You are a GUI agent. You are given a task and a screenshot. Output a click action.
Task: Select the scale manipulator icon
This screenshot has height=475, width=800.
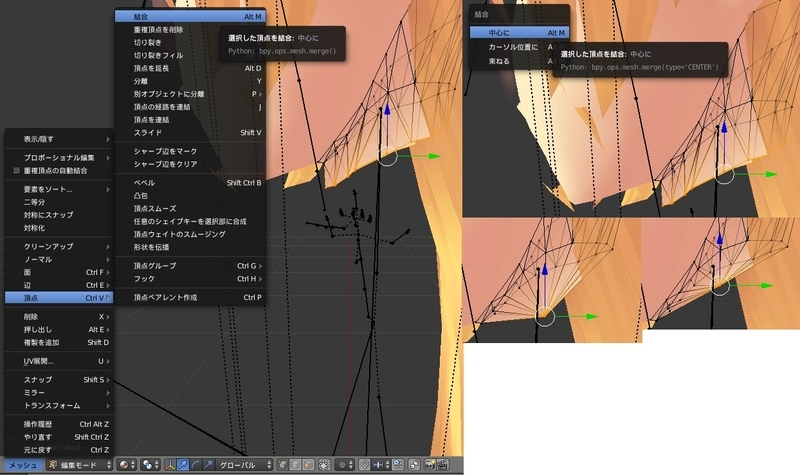click(x=208, y=465)
